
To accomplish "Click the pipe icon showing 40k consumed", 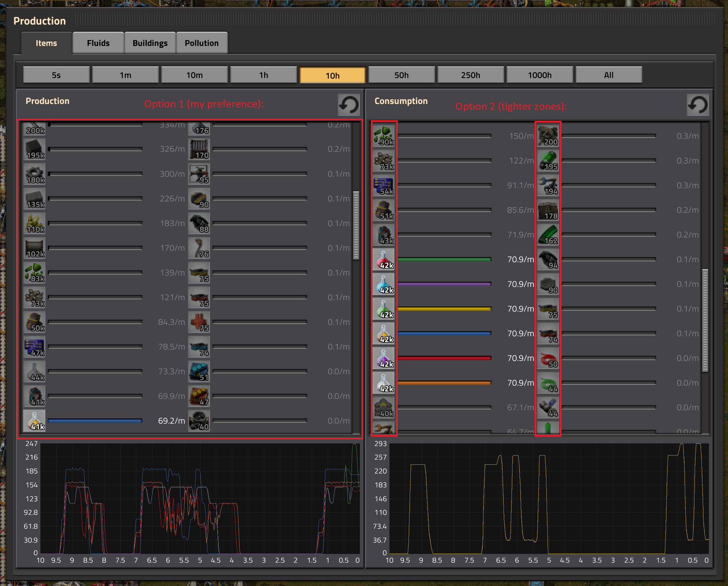I will coord(384,408).
